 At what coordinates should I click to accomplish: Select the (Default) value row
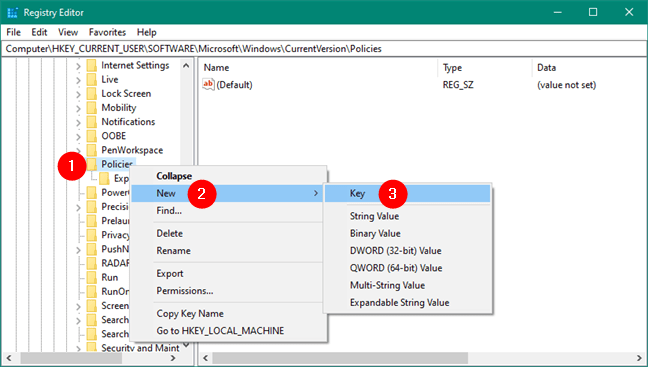coord(423,85)
